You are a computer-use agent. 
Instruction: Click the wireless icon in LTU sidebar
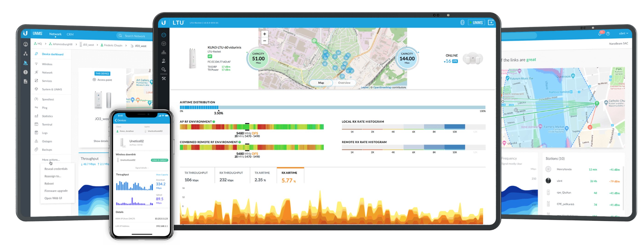point(164,44)
